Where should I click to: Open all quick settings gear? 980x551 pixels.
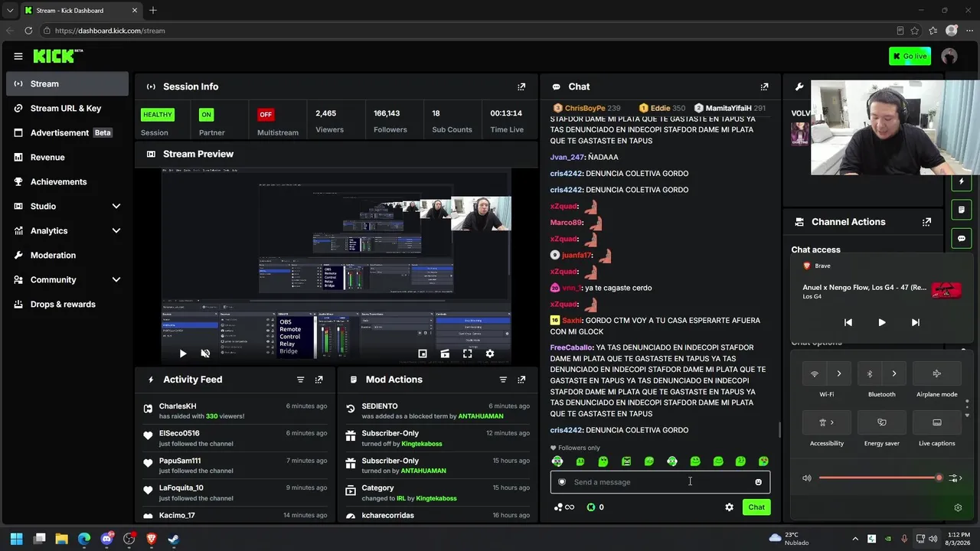click(958, 507)
